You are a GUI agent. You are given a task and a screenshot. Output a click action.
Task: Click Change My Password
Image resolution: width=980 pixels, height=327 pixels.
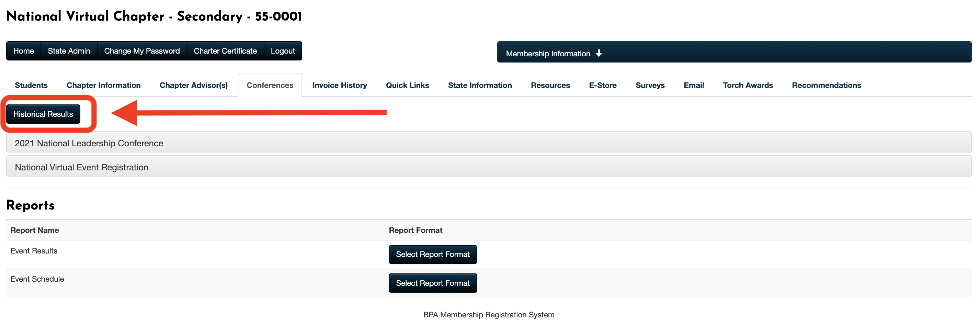(142, 51)
